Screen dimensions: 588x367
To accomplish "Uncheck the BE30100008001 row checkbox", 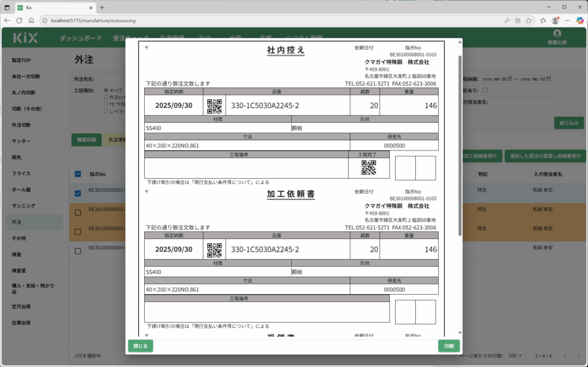I will (x=78, y=194).
